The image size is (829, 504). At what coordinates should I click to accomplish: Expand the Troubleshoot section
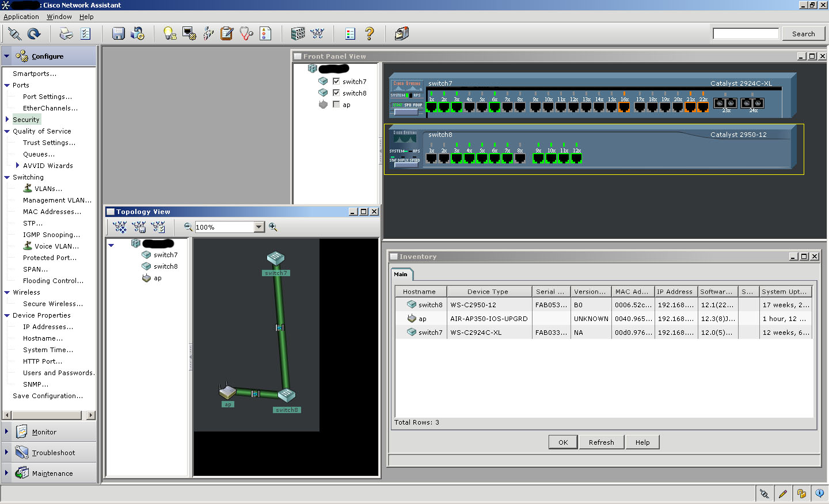click(7, 452)
